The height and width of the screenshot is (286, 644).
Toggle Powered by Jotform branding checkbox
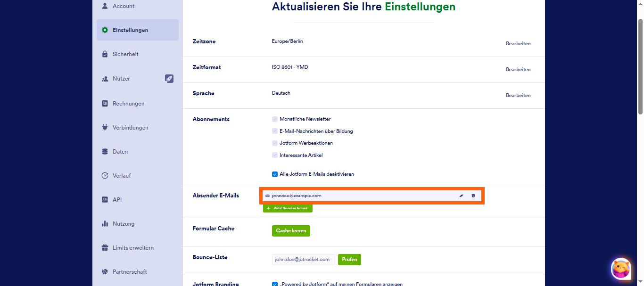[275, 284]
